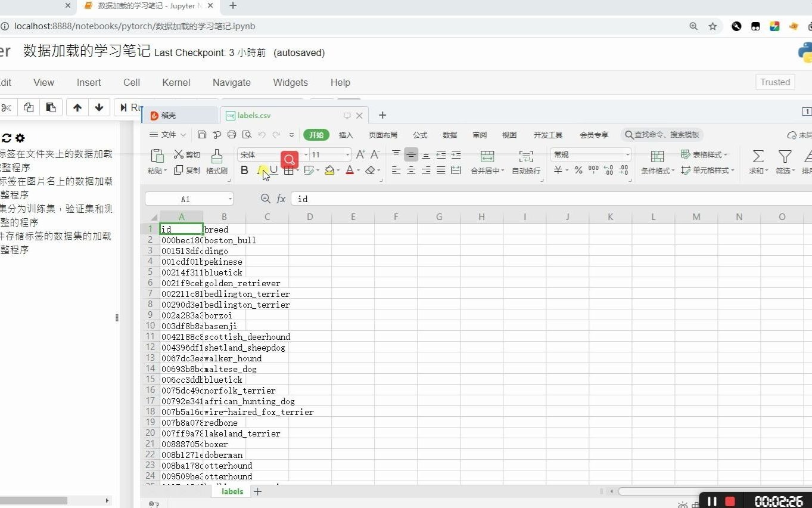This screenshot has width=812, height=508.
Task: Click the Jupyter cut cell scissors icon
Action: tap(7, 108)
